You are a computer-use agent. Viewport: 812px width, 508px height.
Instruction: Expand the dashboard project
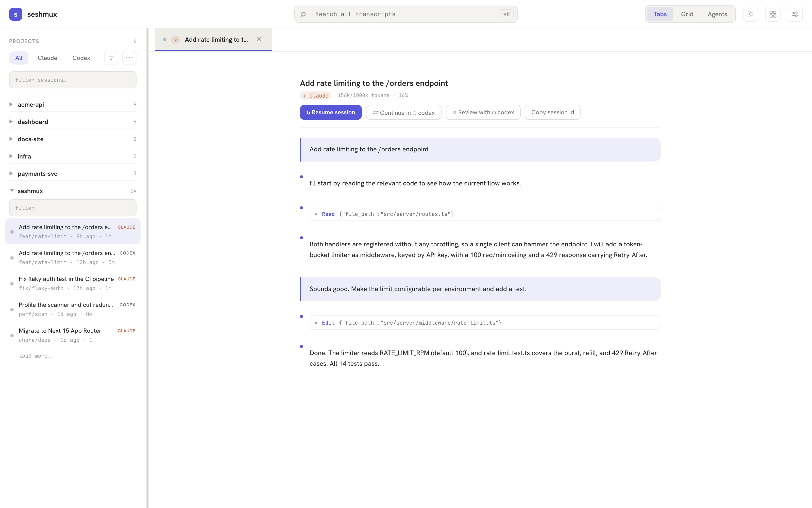pos(73,122)
